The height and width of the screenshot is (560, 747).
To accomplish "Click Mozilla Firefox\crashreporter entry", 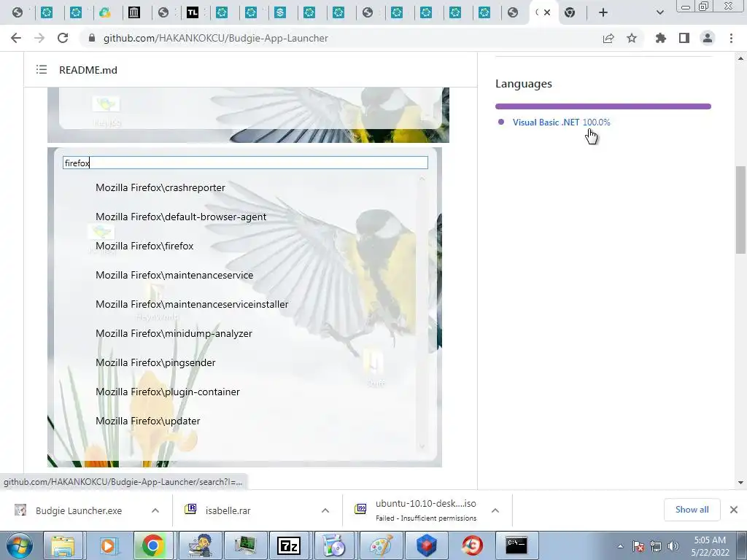I will coord(160,187).
